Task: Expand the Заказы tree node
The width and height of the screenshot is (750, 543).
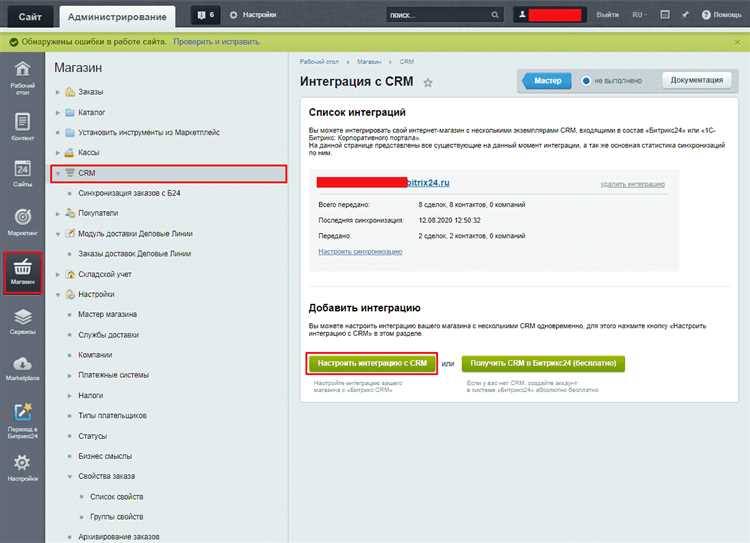Action: (x=58, y=92)
